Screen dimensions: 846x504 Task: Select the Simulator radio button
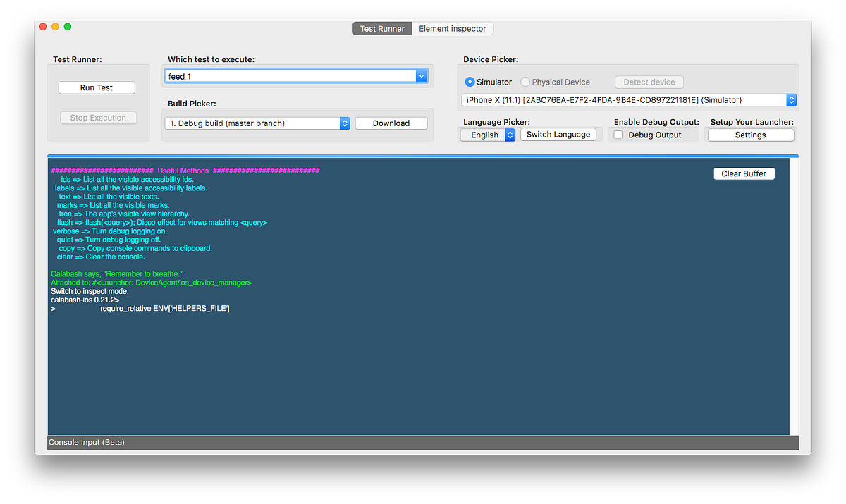pos(469,82)
